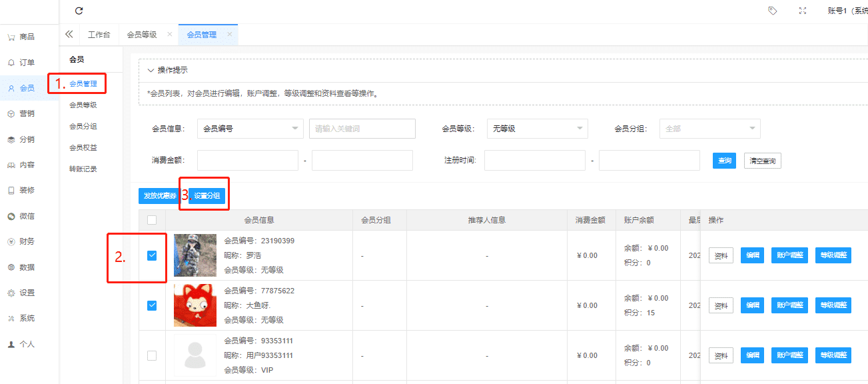Click the refresh icon in top bar
Screen dimensions: 868x384
tap(79, 11)
